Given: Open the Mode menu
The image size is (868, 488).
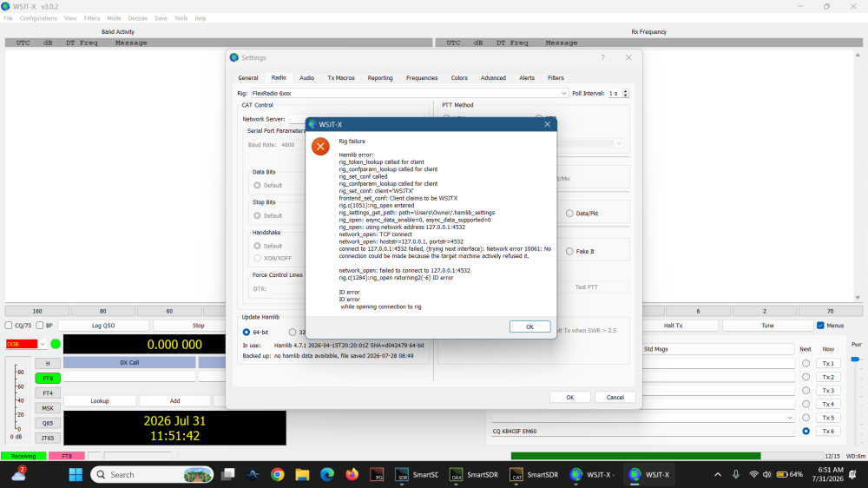Looking at the screenshot, I should [114, 18].
